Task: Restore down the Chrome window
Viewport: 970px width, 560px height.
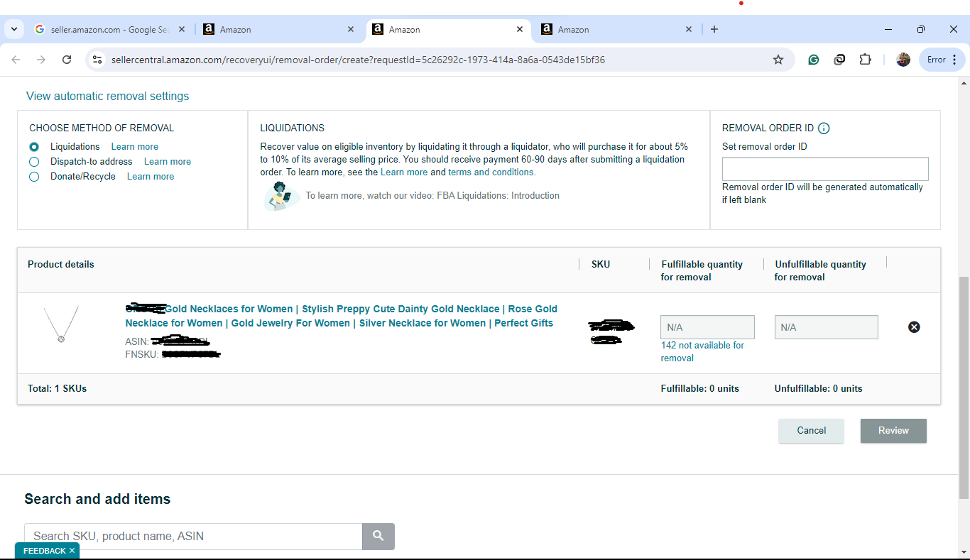Action: coord(921,29)
